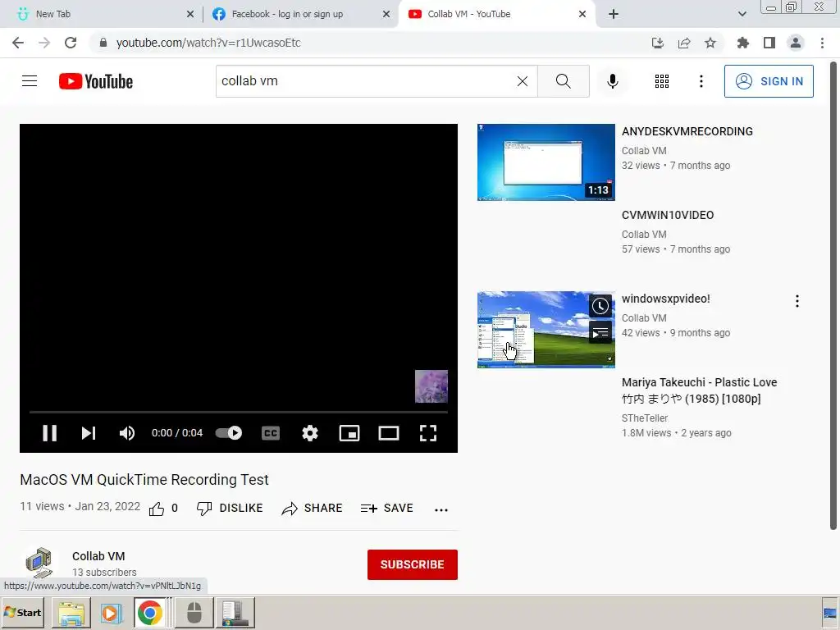The height and width of the screenshot is (630, 840).
Task: Click the Collab VM channel avatar
Action: click(39, 563)
